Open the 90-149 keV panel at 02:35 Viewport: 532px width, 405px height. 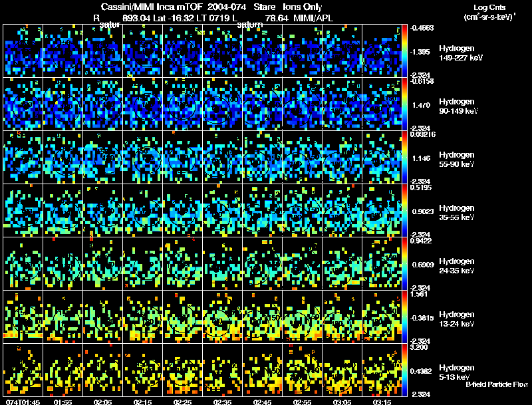pyautogui.click(x=223, y=104)
